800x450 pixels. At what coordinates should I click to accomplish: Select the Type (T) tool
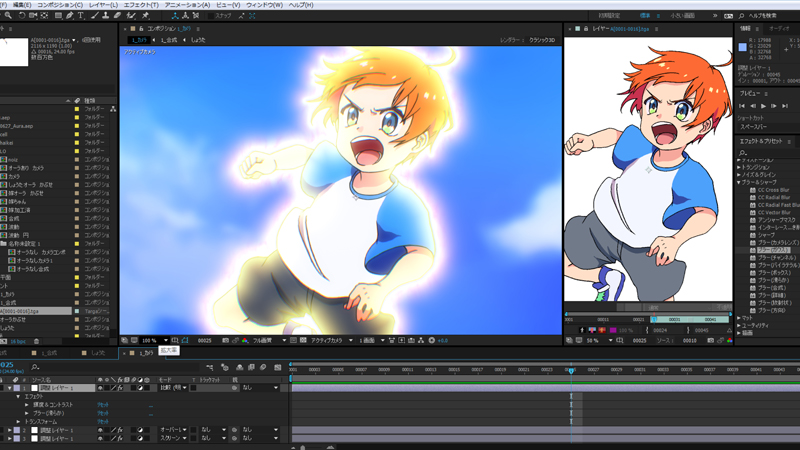(x=81, y=16)
